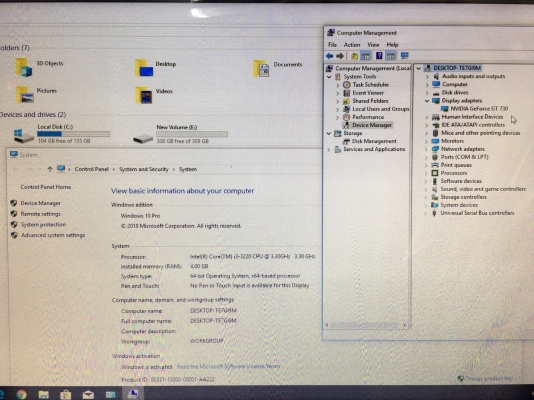534x400 pixels.
Task: Collapse the Display adapters node
Action: pos(427,101)
